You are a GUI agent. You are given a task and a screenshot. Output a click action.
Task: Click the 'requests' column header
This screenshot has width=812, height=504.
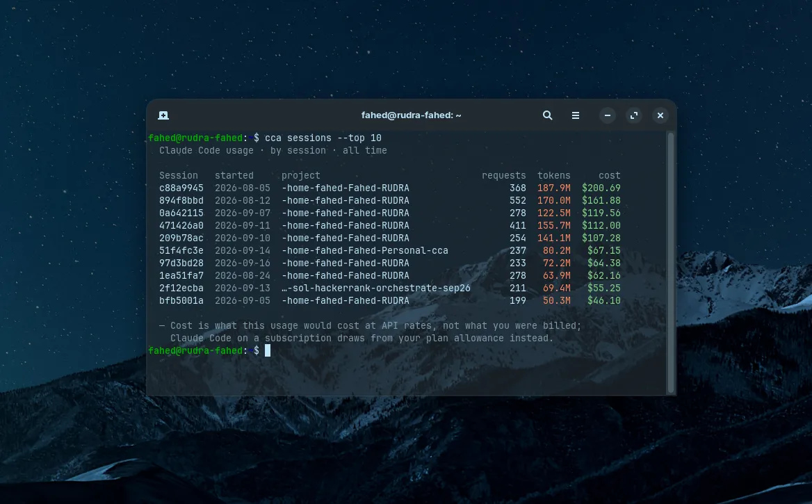[504, 176]
